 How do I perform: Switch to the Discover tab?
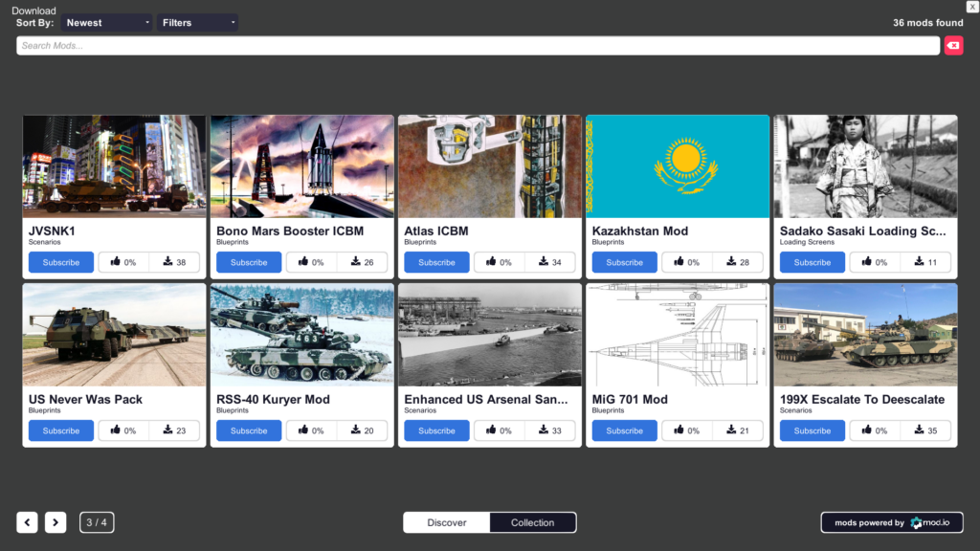(x=447, y=522)
